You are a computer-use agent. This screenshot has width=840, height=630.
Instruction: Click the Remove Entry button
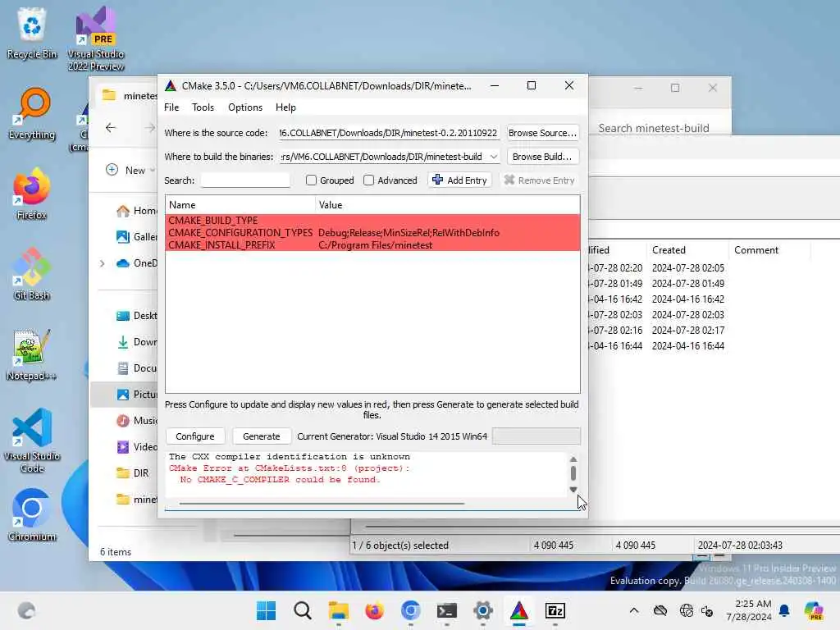click(540, 180)
